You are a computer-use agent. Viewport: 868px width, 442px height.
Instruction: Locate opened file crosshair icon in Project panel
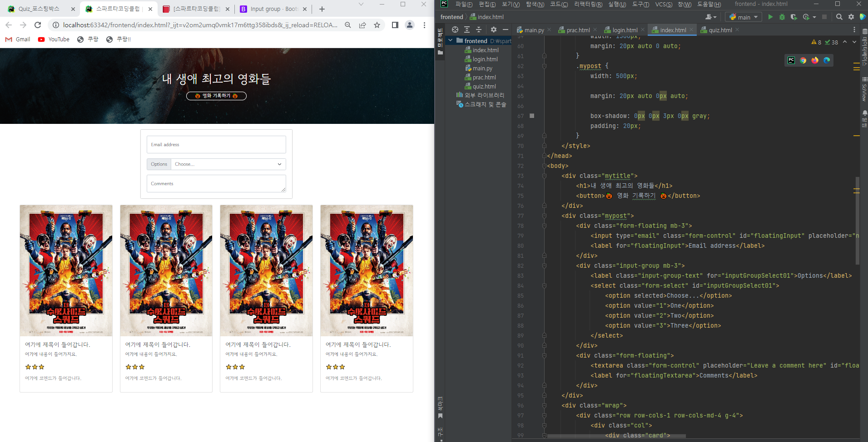[455, 29]
